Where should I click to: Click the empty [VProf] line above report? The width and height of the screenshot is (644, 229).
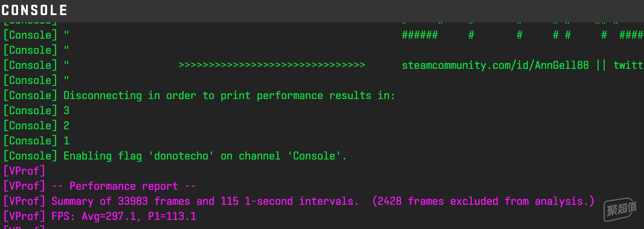point(24,170)
